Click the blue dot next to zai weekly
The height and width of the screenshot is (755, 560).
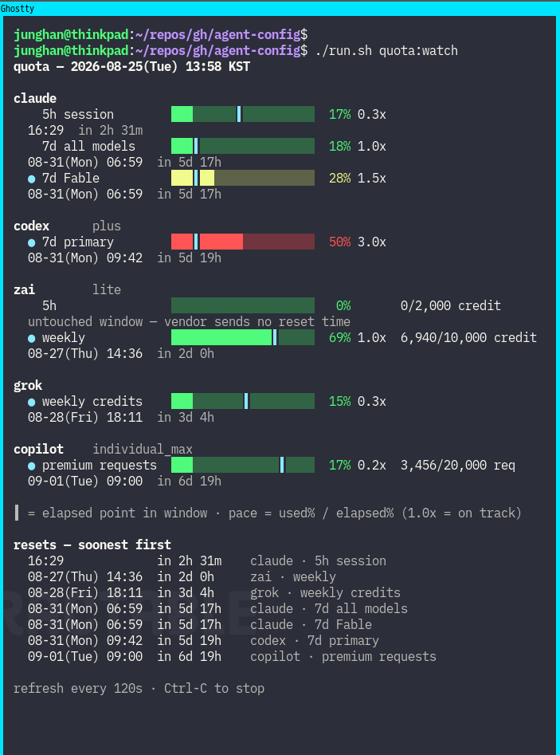[x=32, y=339]
